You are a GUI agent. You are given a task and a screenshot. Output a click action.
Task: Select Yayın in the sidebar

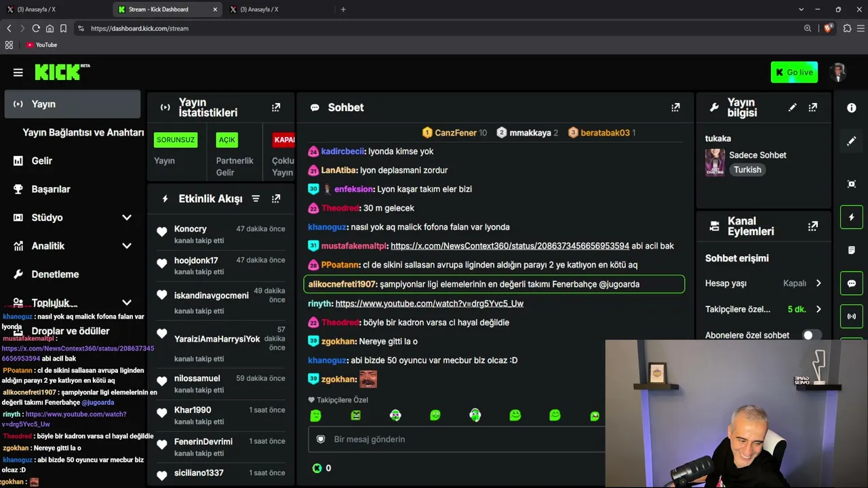coord(73,104)
